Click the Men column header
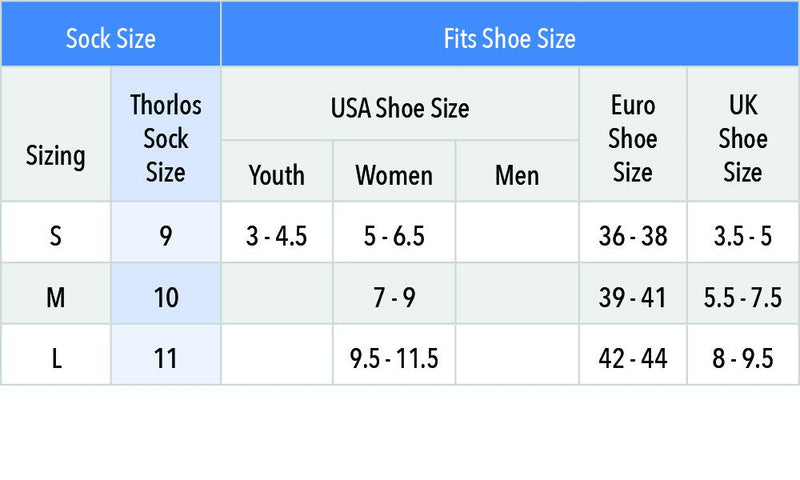The width and height of the screenshot is (800, 480). click(517, 171)
